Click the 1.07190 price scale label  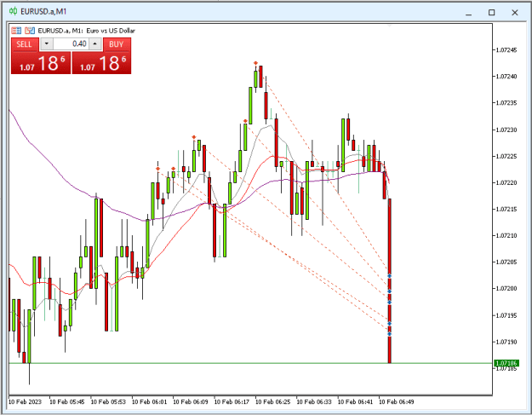coord(506,342)
